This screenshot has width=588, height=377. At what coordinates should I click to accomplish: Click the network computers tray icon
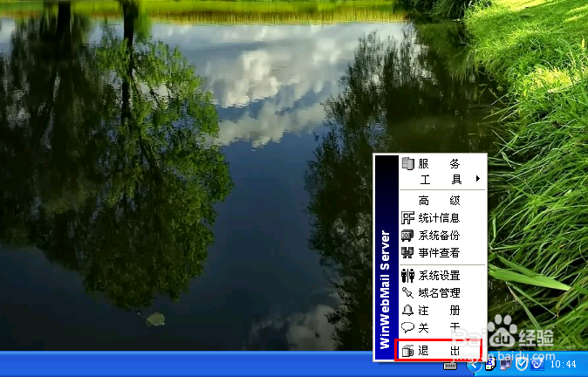coord(505,364)
